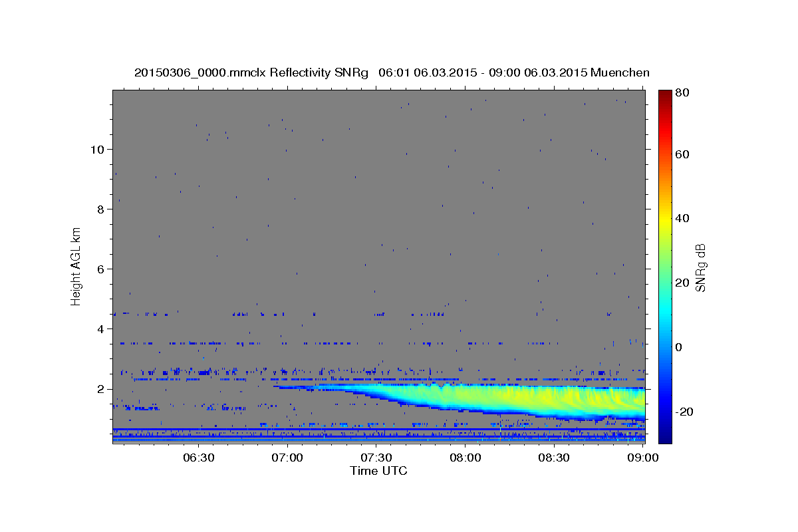Image resolution: width=798 pixels, height=532 pixels.
Task: Select the 07:30 time tick label
Action: (x=376, y=458)
